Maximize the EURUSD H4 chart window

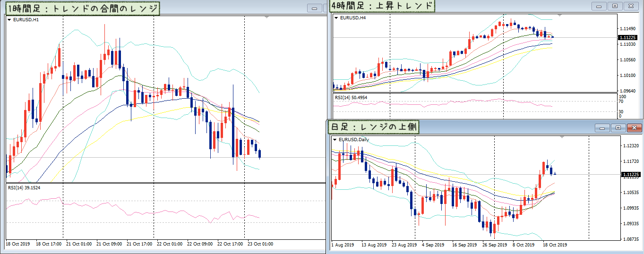[x=614, y=6]
